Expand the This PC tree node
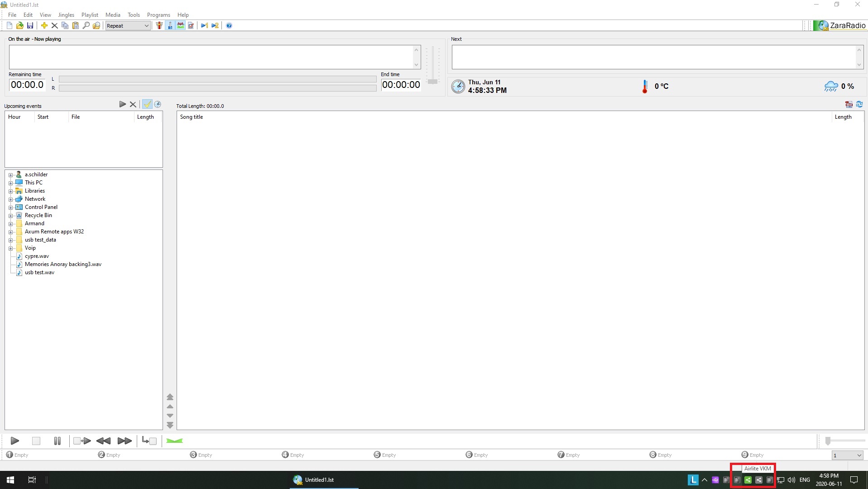Viewport: 868px width, 489px height. [x=10, y=183]
